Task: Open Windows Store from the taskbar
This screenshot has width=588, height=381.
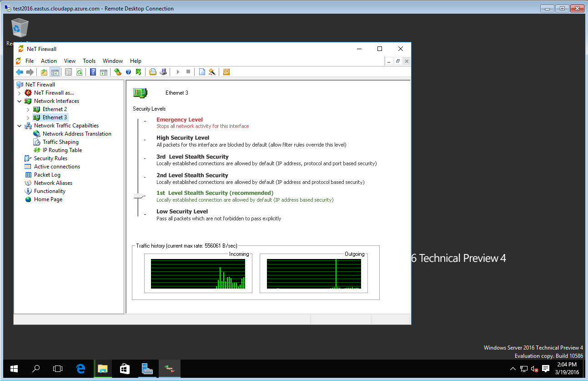Action: pyautogui.click(x=125, y=369)
